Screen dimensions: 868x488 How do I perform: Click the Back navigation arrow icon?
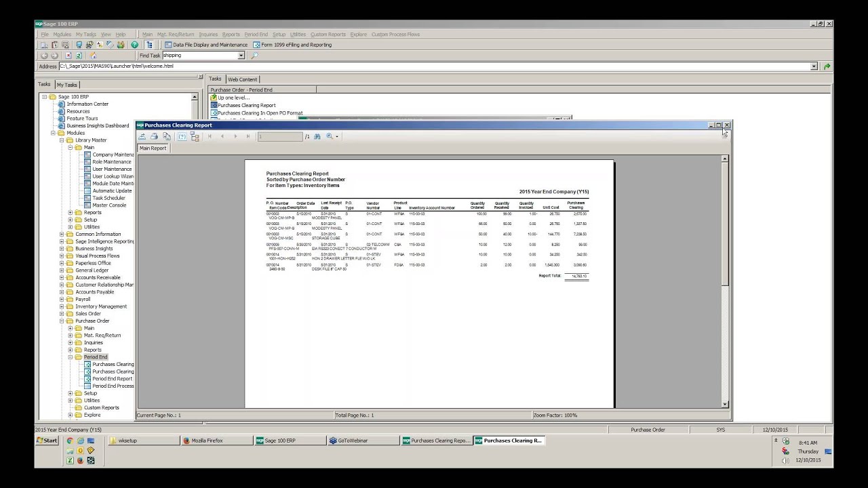pyautogui.click(x=45, y=56)
